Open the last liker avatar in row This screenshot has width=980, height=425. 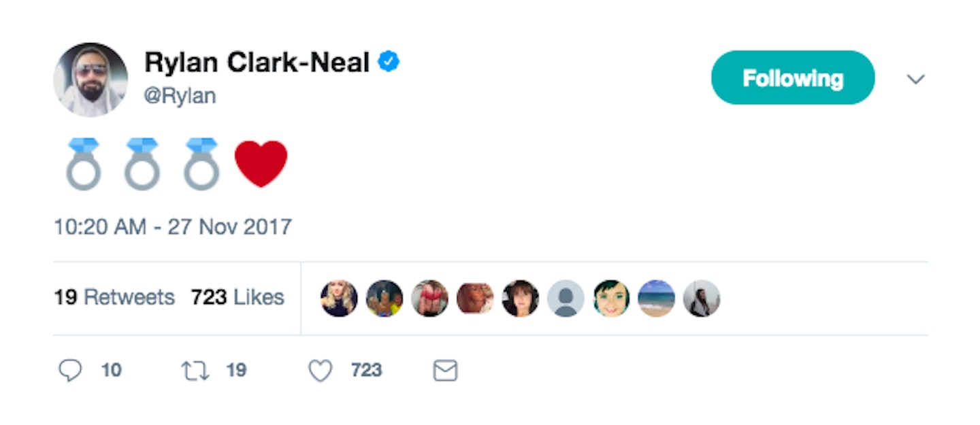[702, 298]
